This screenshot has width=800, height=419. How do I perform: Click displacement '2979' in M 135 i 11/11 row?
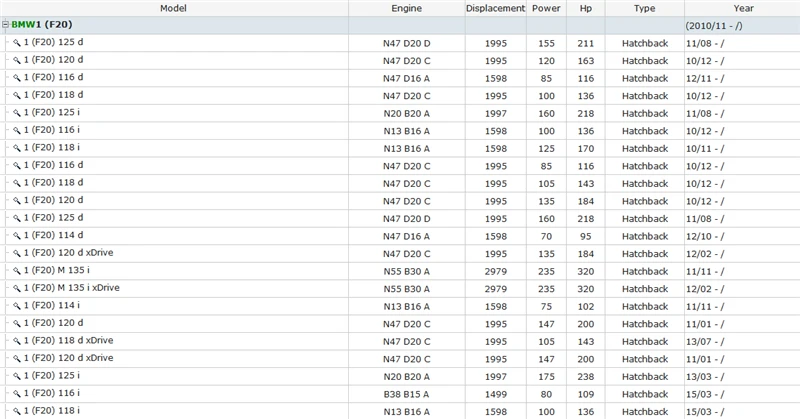(495, 272)
